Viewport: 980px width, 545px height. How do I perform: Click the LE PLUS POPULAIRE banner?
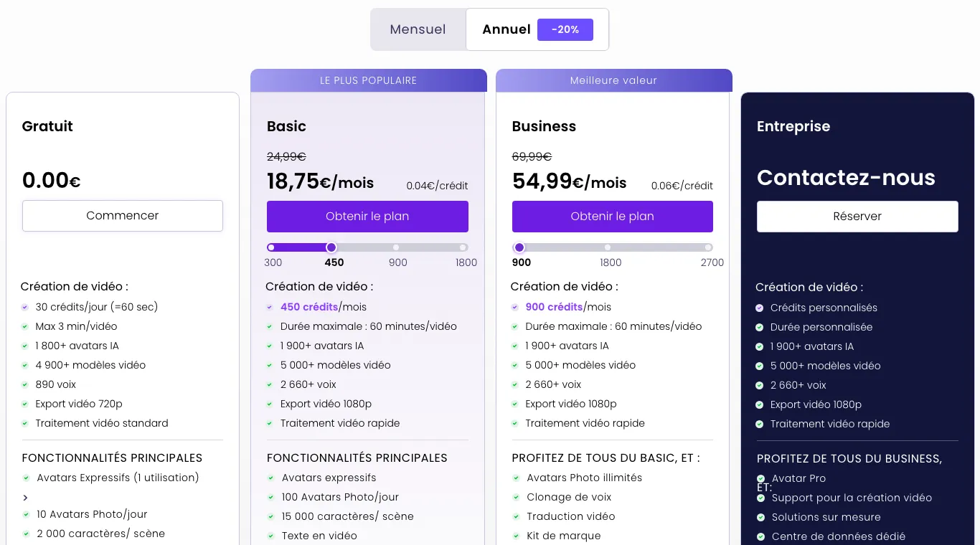[369, 80]
